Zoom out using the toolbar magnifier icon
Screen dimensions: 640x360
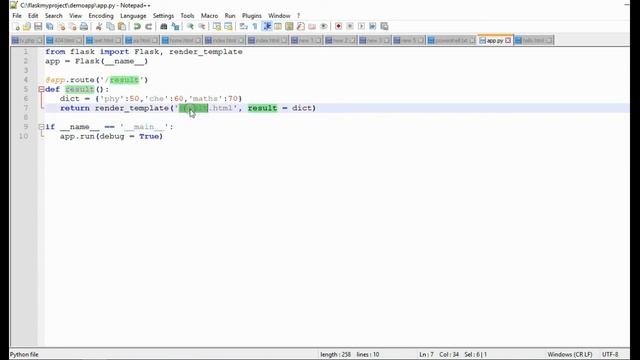[x=202, y=27]
